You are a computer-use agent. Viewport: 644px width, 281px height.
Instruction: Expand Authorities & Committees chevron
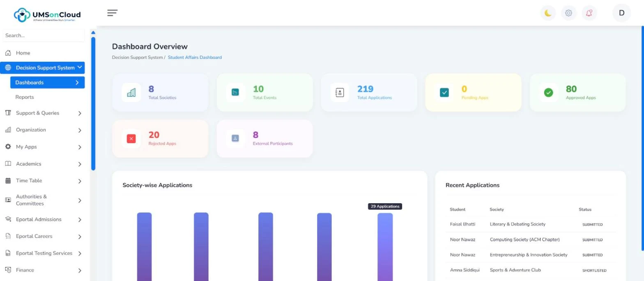pyautogui.click(x=80, y=200)
